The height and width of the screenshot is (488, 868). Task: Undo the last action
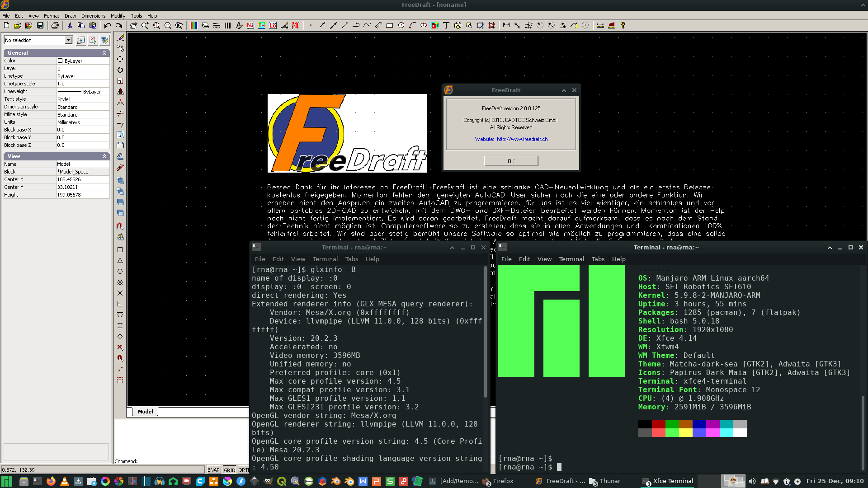tap(107, 25)
